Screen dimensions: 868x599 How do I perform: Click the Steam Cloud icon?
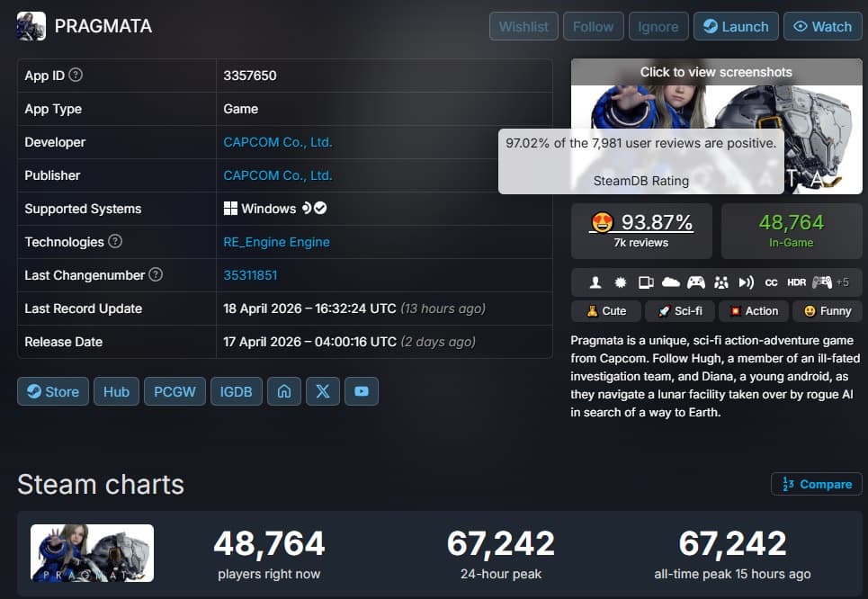pyautogui.click(x=670, y=282)
